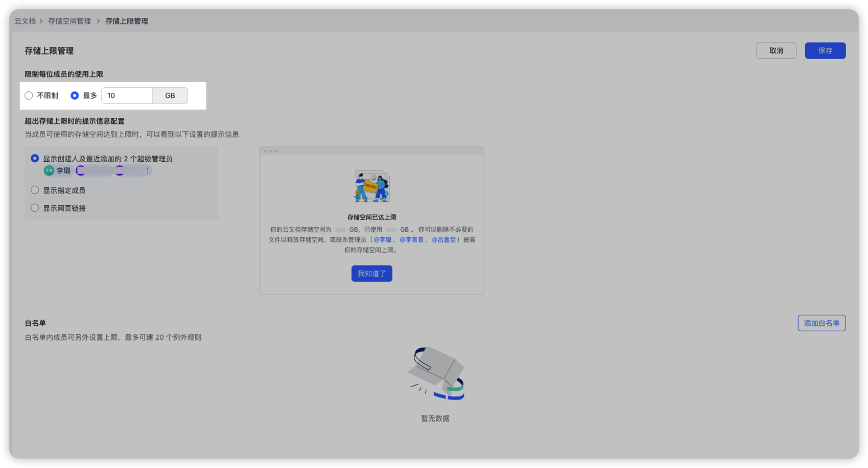Select the 最多 radio option

click(75, 95)
